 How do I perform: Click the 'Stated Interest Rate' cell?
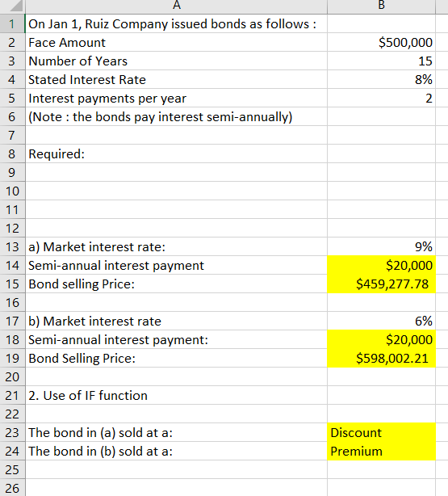click(176, 80)
